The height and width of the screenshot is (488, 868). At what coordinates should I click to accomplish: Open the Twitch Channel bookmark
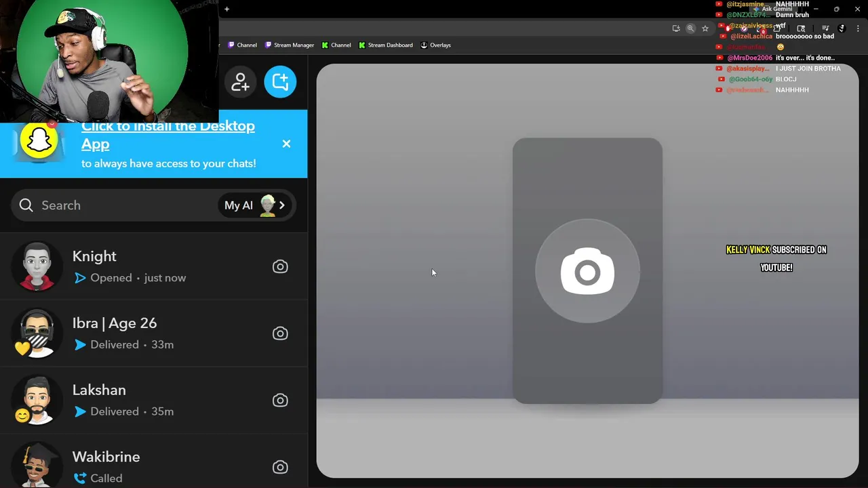(242, 45)
